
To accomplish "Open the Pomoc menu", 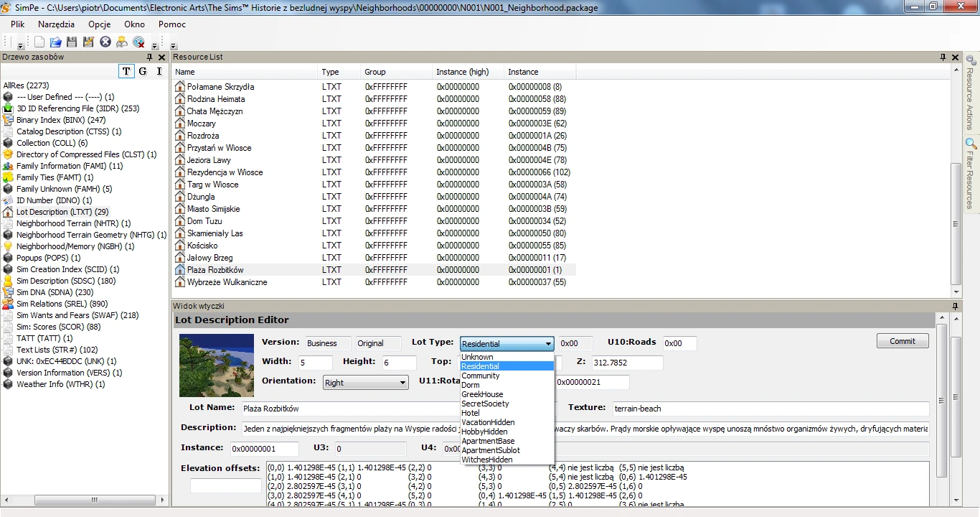I will 172,24.
